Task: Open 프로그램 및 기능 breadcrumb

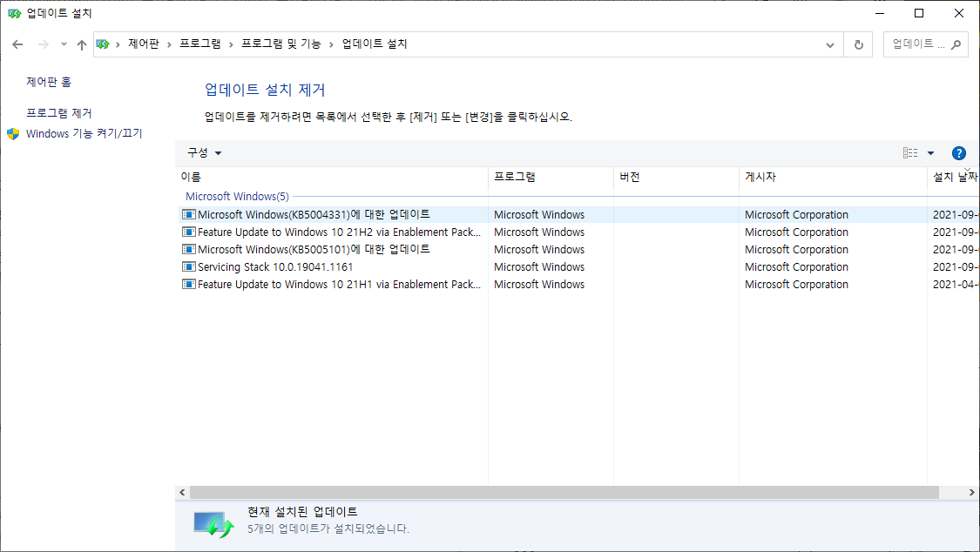Action: [281, 44]
